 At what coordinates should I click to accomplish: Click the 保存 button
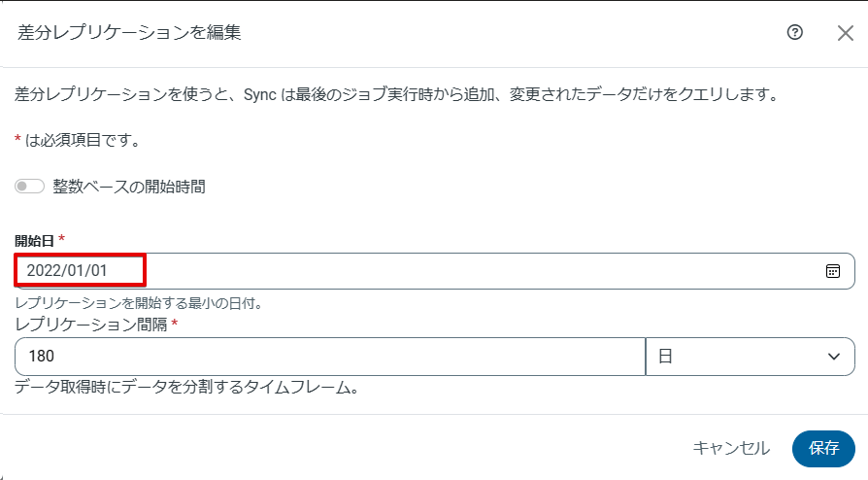[x=823, y=448]
